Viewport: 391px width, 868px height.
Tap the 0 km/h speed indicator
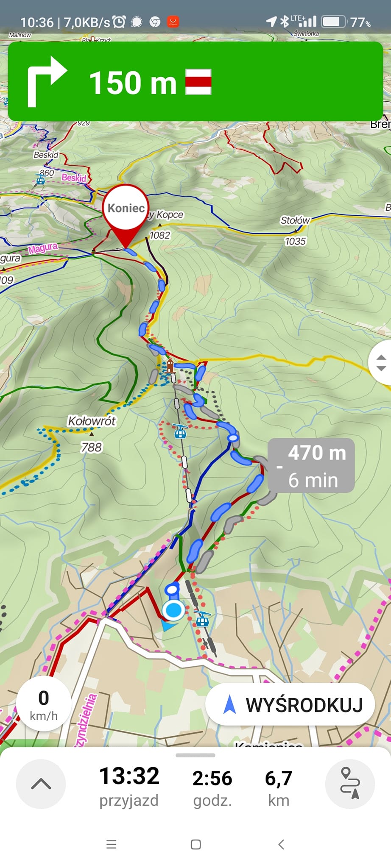44,704
